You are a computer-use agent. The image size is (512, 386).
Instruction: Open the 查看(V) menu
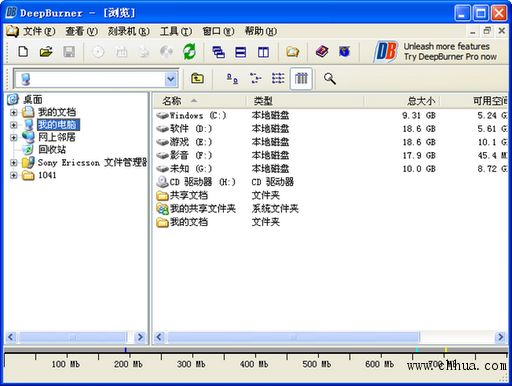[x=81, y=31]
